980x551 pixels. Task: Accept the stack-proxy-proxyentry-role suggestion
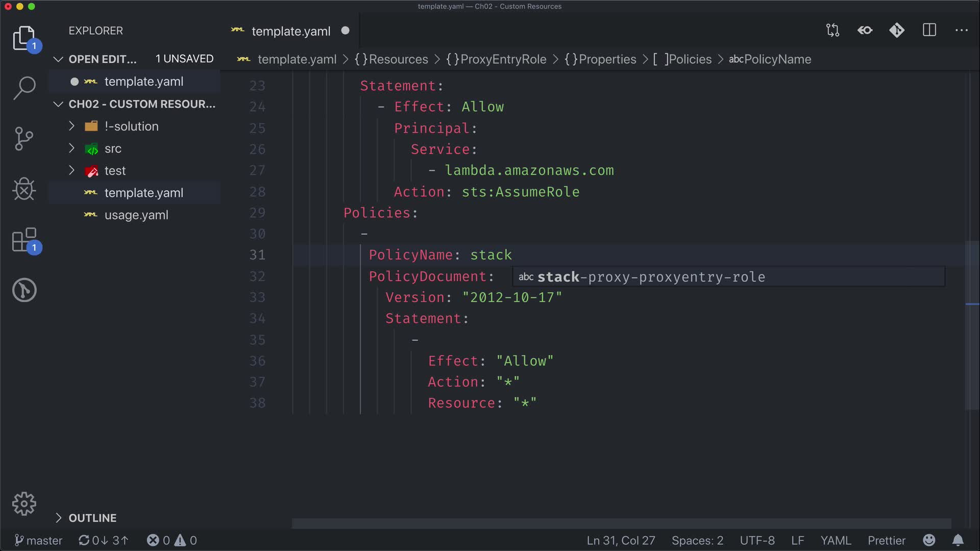coord(651,277)
